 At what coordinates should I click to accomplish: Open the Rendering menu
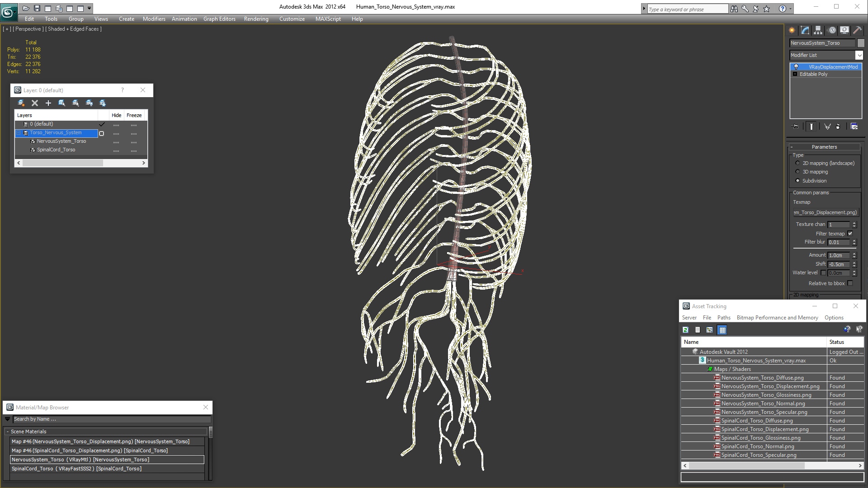click(256, 19)
